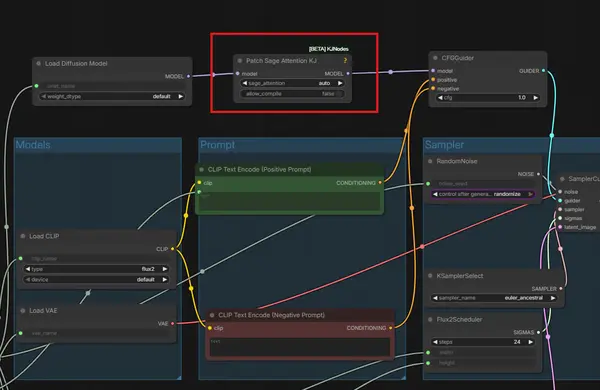Click the width field on Flux2Scheduler
Viewport: 600px width, 390px height.
click(483, 352)
